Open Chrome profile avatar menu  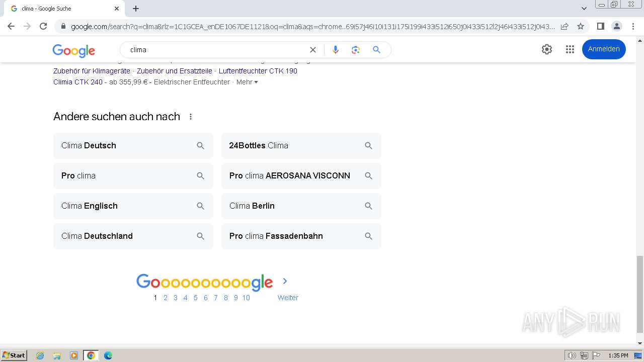[616, 26]
